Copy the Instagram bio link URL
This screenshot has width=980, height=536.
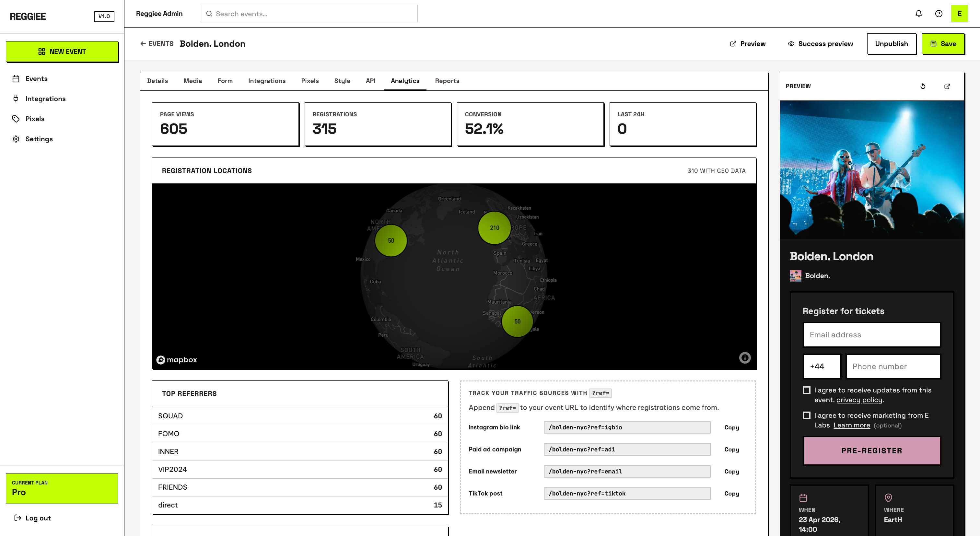(x=731, y=427)
